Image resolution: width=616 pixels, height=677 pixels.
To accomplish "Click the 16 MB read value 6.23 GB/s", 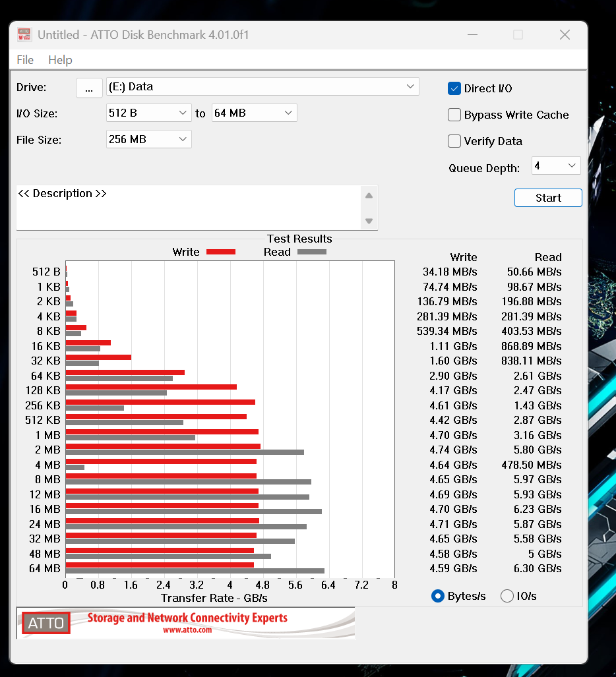I will coord(538,510).
